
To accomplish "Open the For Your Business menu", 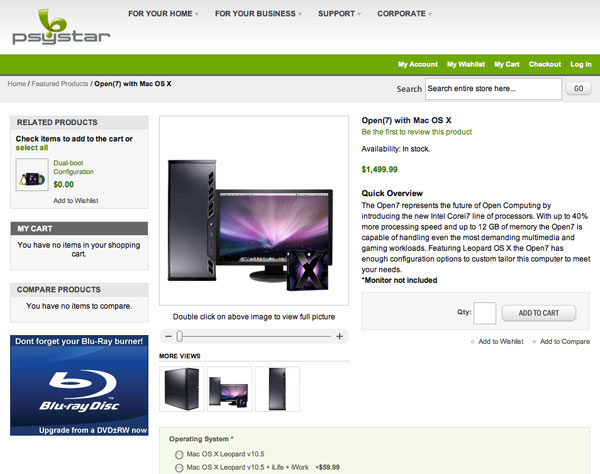I will (258, 14).
